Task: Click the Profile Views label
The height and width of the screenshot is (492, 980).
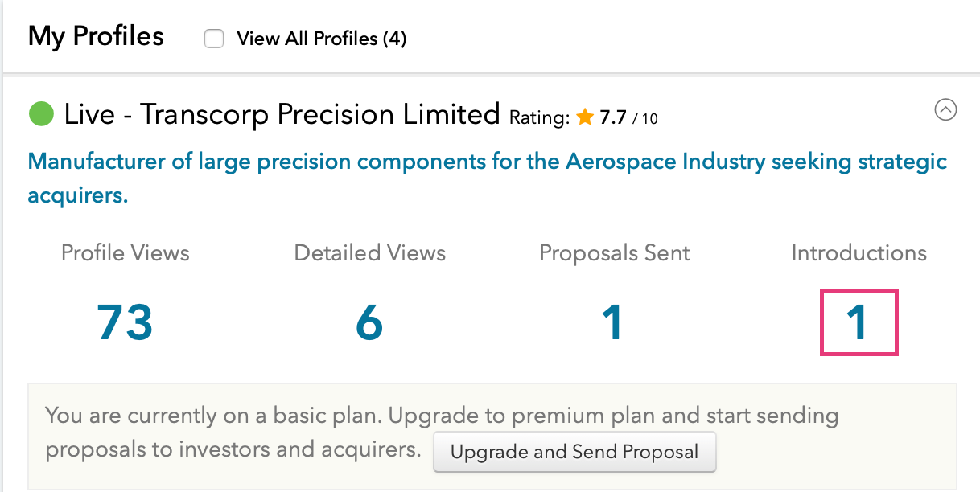Action: point(126,253)
